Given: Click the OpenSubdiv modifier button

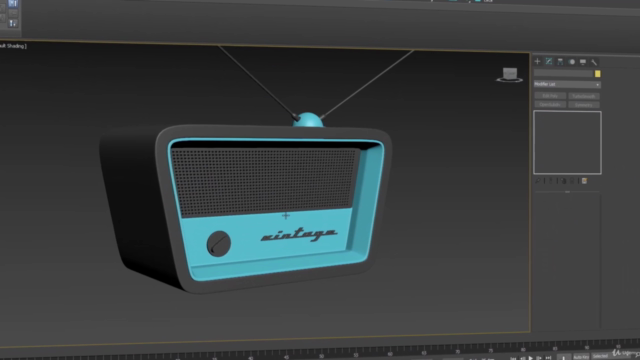Looking at the screenshot, I should coord(550,104).
